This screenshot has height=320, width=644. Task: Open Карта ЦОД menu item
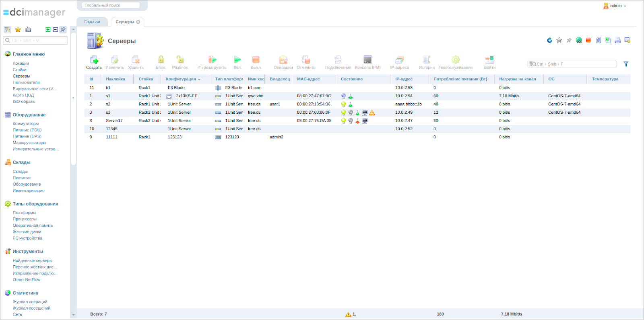pyautogui.click(x=23, y=95)
